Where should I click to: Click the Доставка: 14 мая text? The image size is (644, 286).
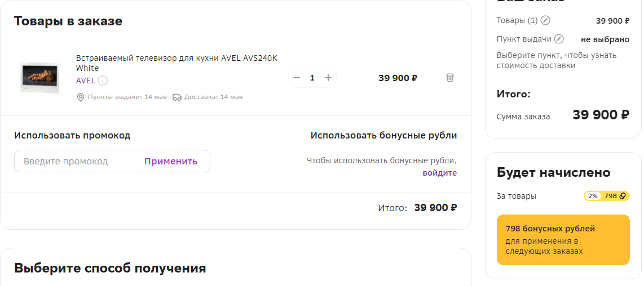click(213, 97)
